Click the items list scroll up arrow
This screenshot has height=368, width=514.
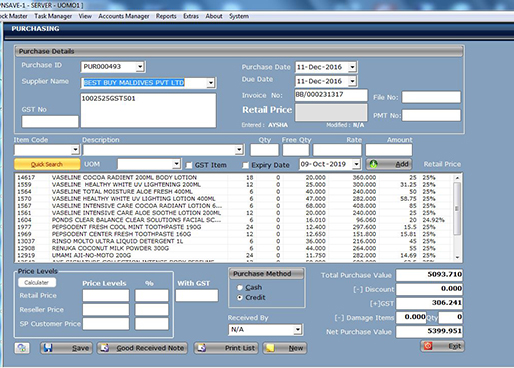pyautogui.click(x=457, y=178)
